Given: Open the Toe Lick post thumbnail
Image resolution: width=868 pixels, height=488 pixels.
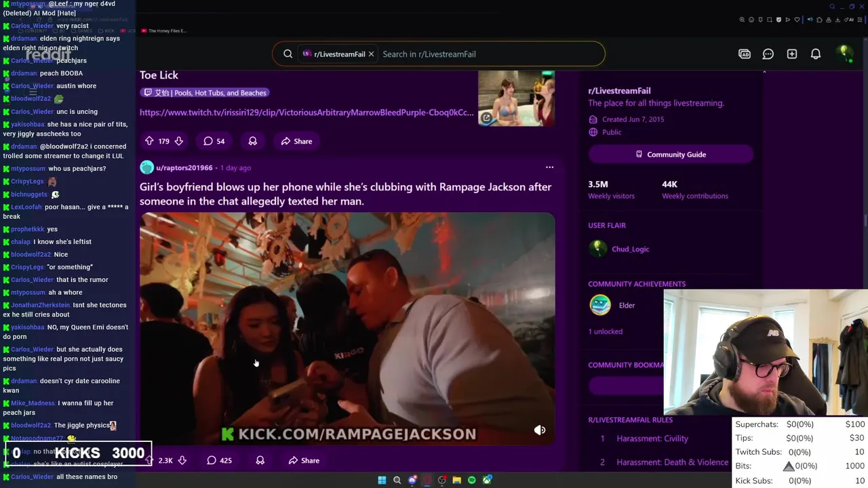Looking at the screenshot, I should 517,99.
